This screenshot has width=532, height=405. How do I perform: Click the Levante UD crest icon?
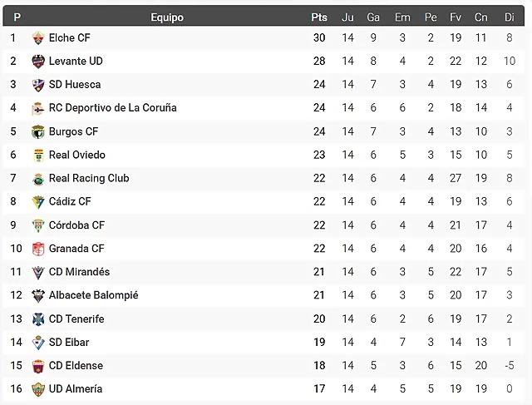(38, 62)
